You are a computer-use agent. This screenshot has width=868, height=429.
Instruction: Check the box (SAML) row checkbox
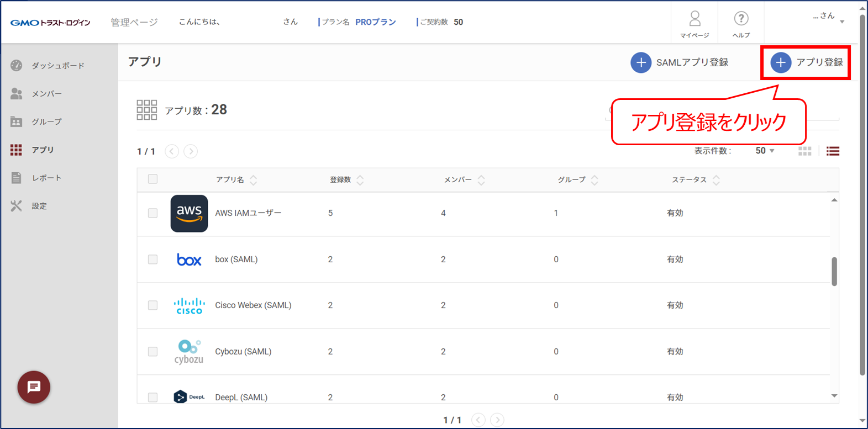click(152, 259)
